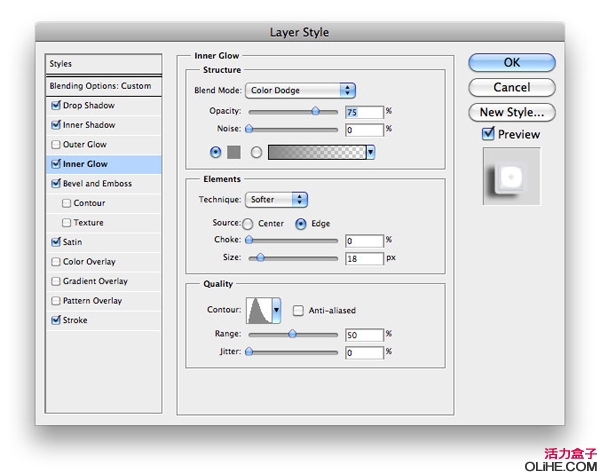Toggle the Satin checkbox

coord(56,242)
